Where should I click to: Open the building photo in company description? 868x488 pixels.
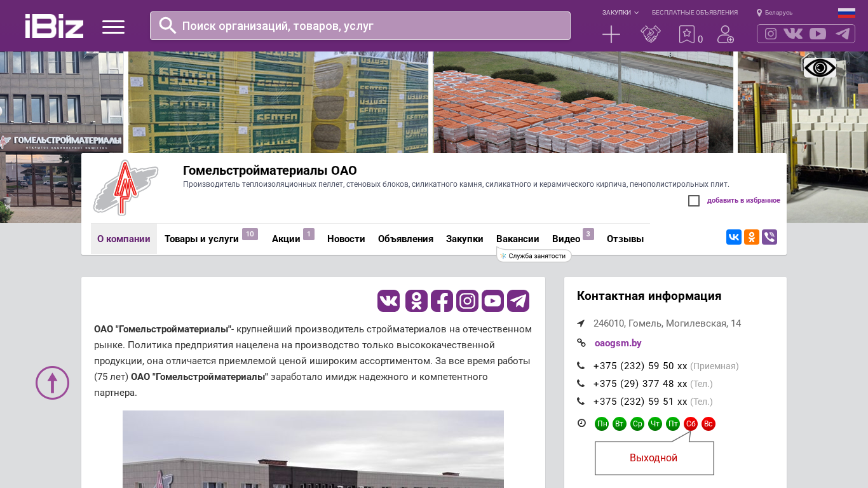313,449
